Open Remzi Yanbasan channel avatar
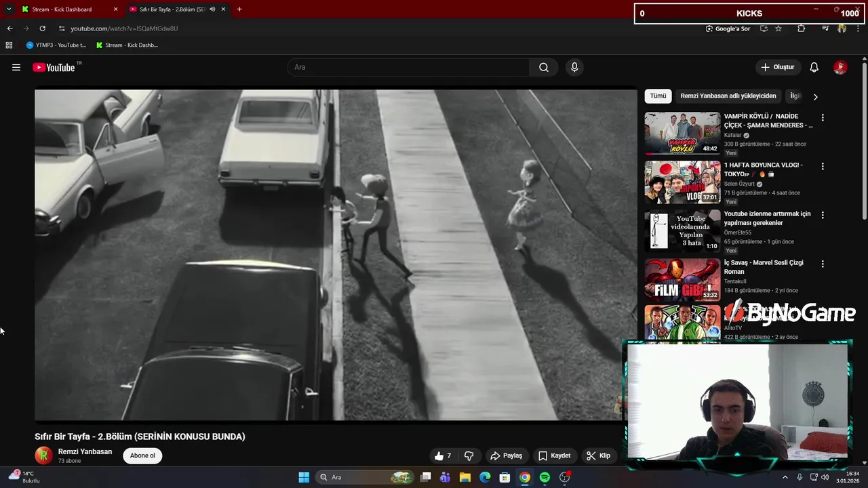This screenshot has width=868, height=488. tap(43, 455)
